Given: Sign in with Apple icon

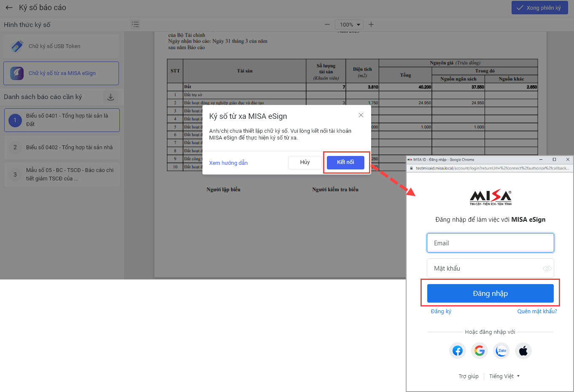Looking at the screenshot, I should (523, 351).
